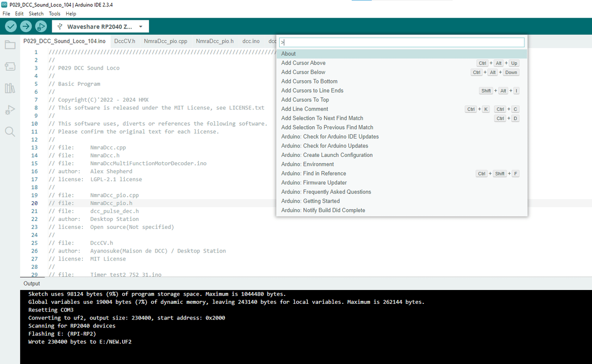Click the Verify sketch checkmark button
The image size is (592, 364).
pos(10,26)
